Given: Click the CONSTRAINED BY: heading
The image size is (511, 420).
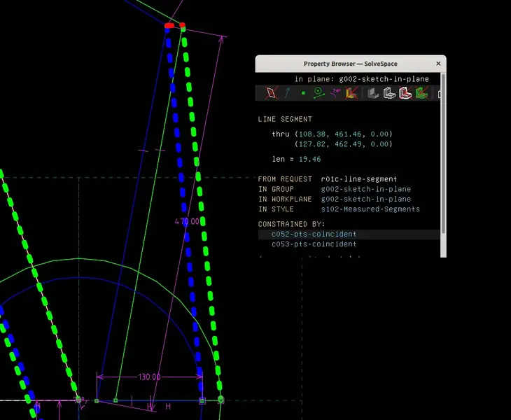Looking at the screenshot, I should [x=291, y=224].
